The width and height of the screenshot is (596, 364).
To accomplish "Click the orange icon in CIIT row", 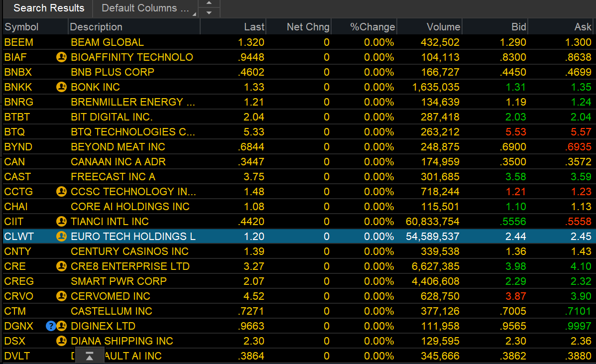I will [x=61, y=222].
